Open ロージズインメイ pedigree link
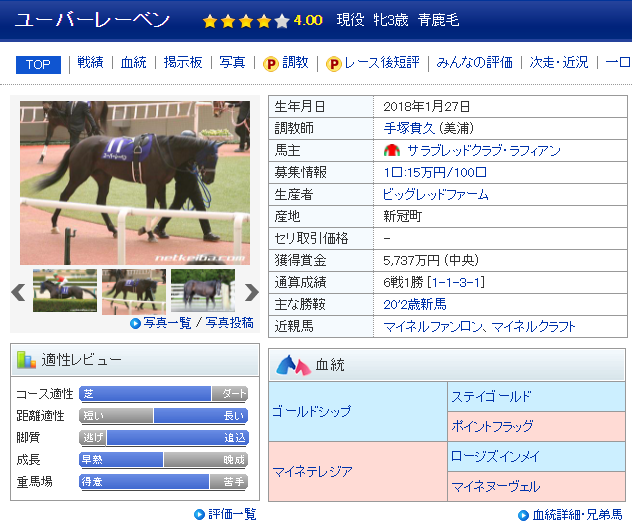Image resolution: width=632 pixels, height=530 pixels. 495,457
